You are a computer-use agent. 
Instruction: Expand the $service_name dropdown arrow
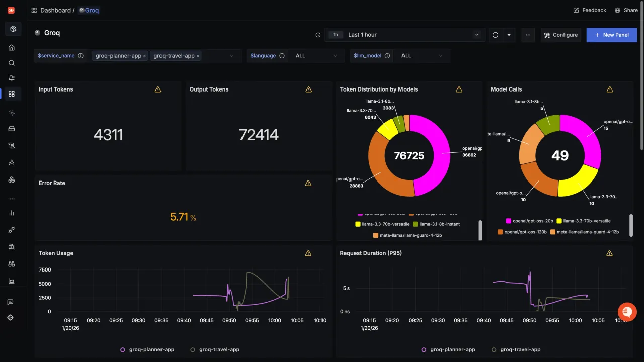232,56
